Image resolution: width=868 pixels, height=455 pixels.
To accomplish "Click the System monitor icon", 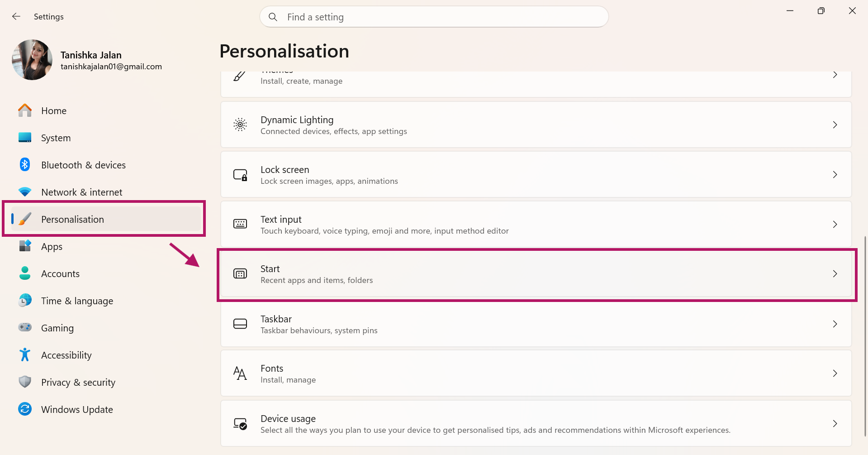I will pos(25,138).
